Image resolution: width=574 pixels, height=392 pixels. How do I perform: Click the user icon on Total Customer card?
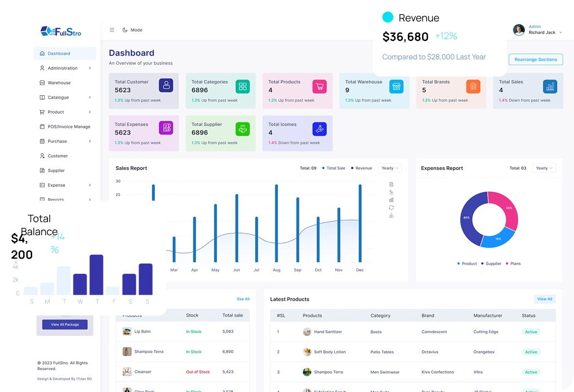[x=166, y=85]
